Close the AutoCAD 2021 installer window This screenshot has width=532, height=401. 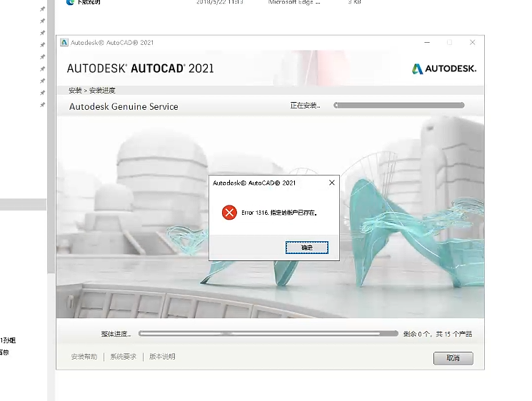472,43
